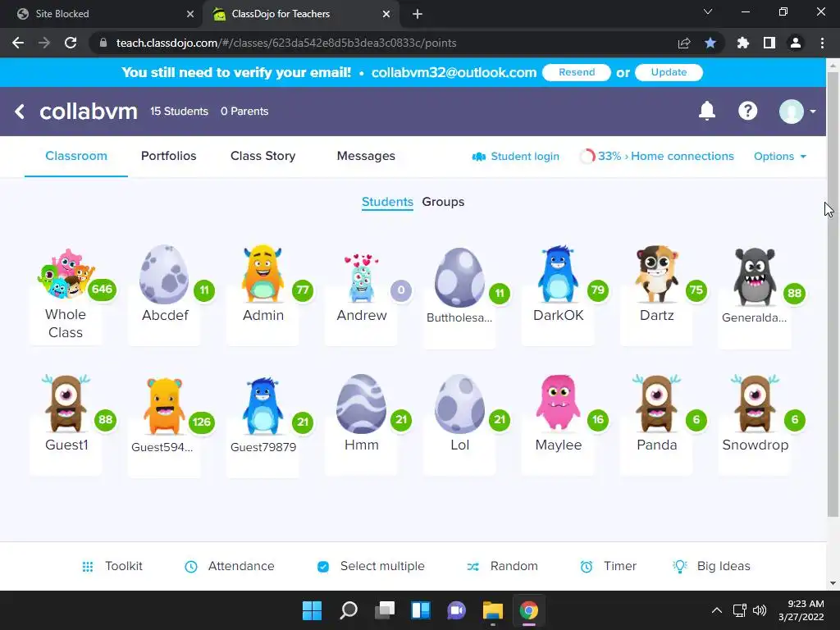
Task: Open Chrome three-dot menu
Action: (822, 43)
